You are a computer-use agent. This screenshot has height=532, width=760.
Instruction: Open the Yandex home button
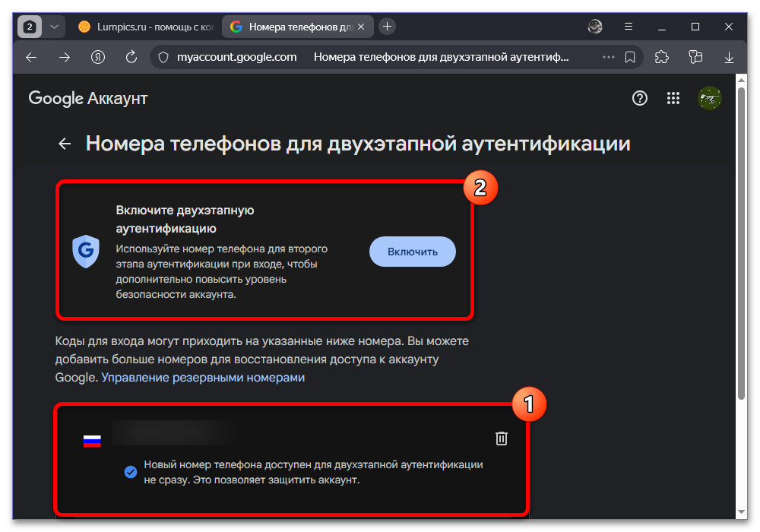click(x=98, y=57)
